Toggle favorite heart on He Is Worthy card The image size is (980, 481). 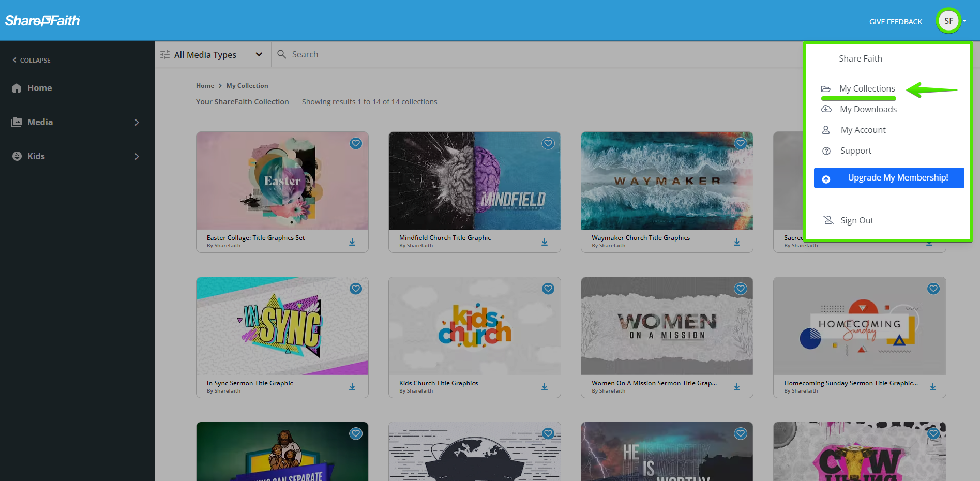tap(741, 433)
